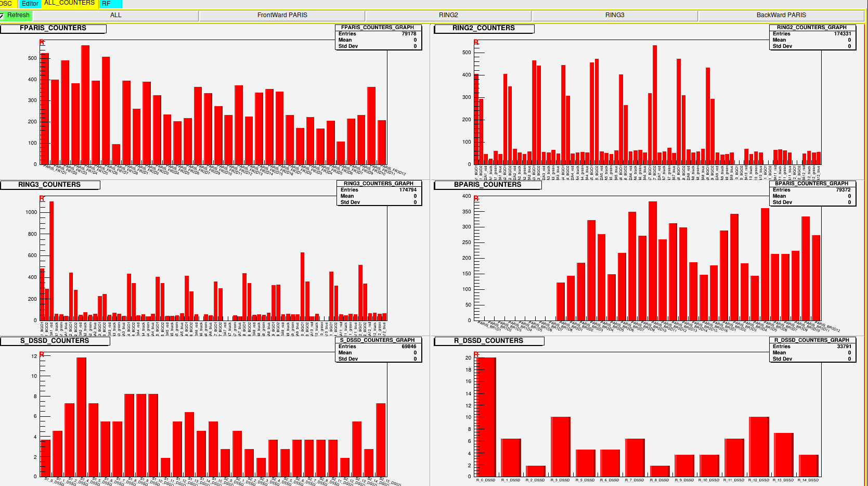This screenshot has width=868, height=486.
Task: Click the RING2_COUNTERS_GRAPH stats box
Action: pos(811,37)
